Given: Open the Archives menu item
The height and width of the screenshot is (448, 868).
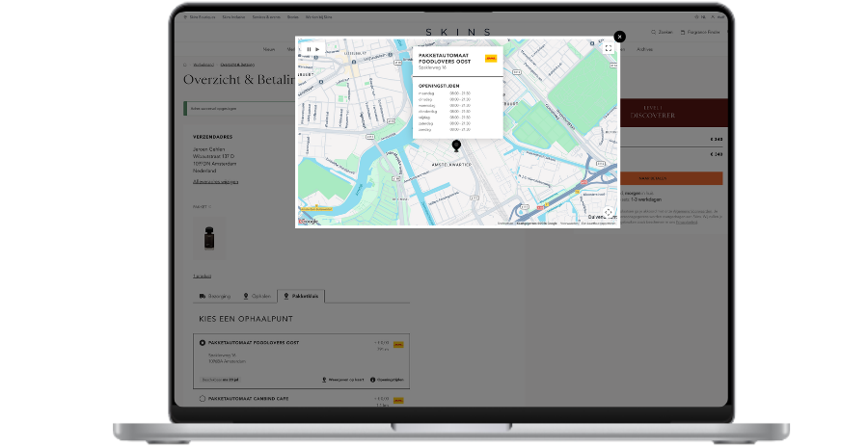Looking at the screenshot, I should (x=644, y=49).
